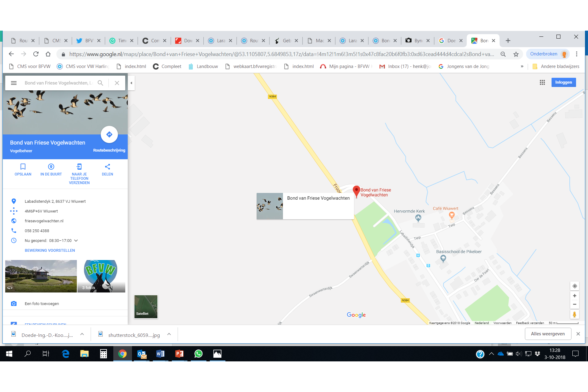Collapse the side panel arrow
588x392 pixels.
click(x=131, y=83)
